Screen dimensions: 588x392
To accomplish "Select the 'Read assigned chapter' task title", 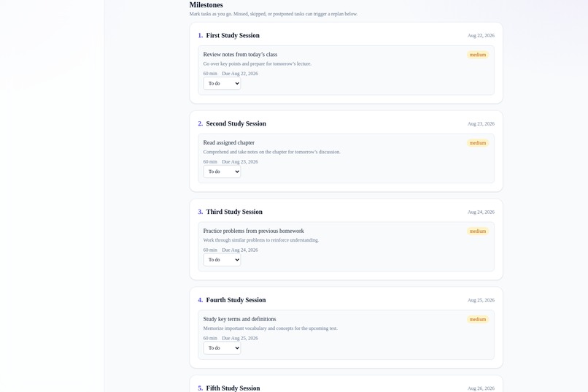I will [229, 142].
